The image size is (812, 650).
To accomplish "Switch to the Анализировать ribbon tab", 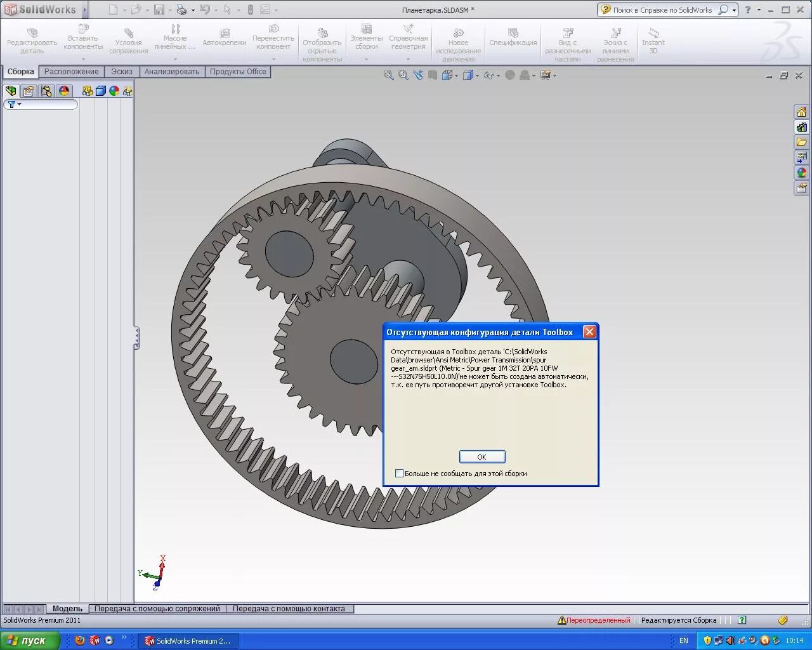I will pos(172,72).
